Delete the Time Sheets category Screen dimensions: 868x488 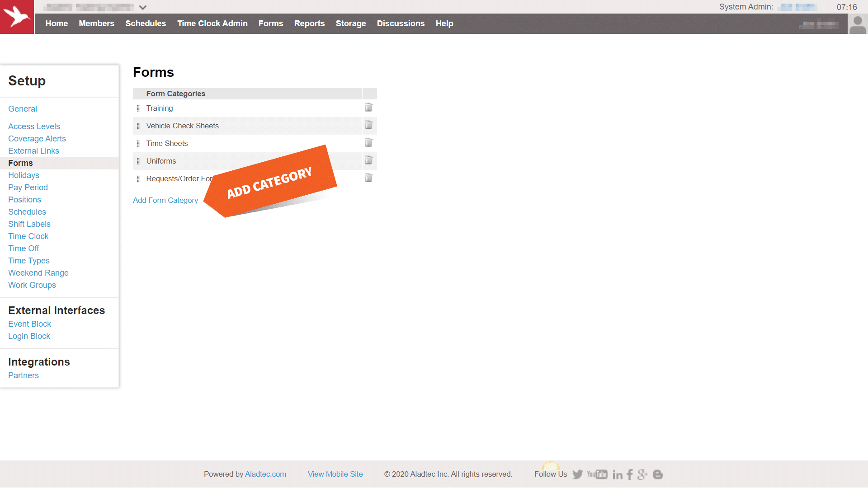368,143
